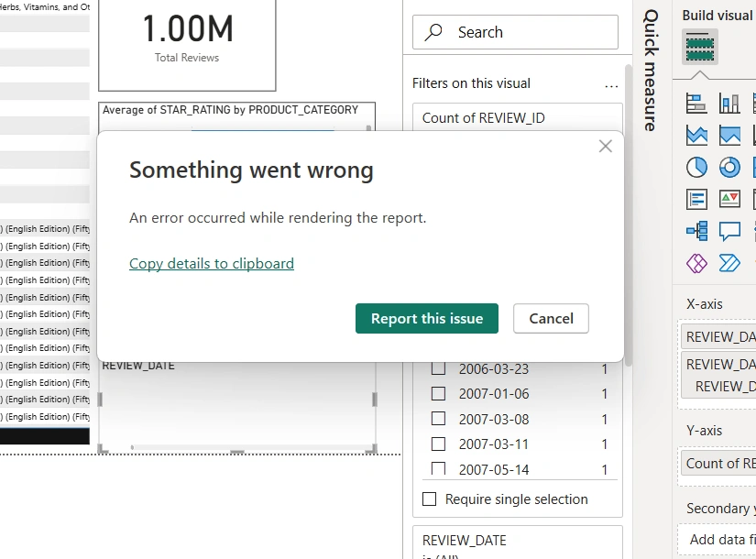Open the Filters on this visual ellipsis menu
The image size is (756, 559).
click(x=611, y=85)
